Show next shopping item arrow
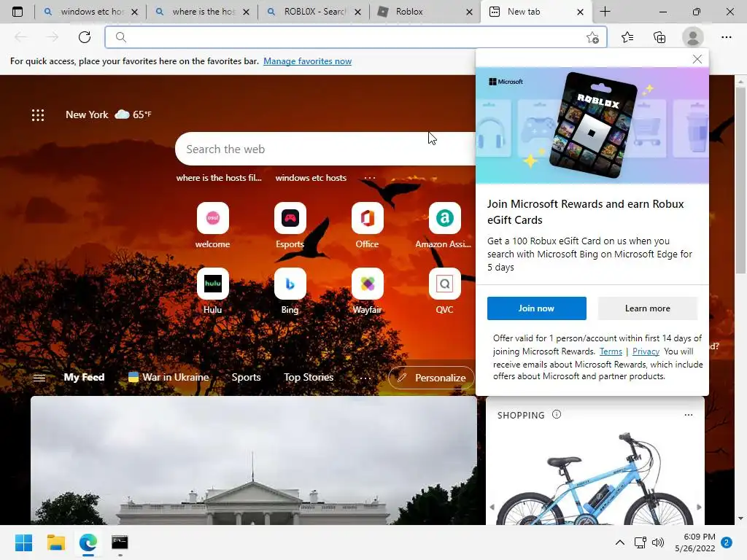Screen dimensions: 747x560 pyautogui.click(x=699, y=507)
